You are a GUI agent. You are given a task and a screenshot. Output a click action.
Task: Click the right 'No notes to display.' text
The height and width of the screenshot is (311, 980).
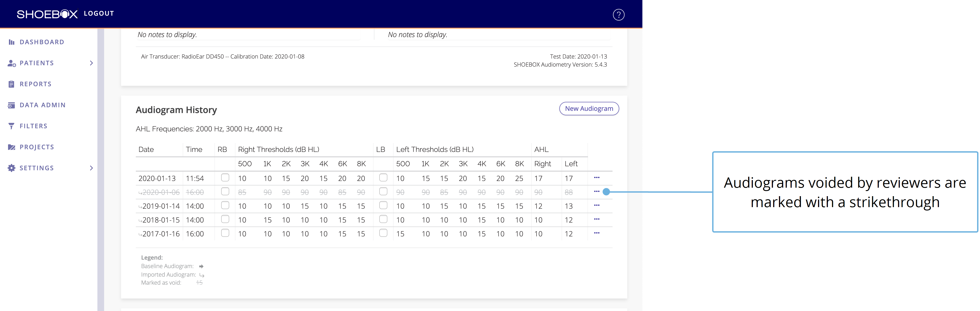point(417,35)
